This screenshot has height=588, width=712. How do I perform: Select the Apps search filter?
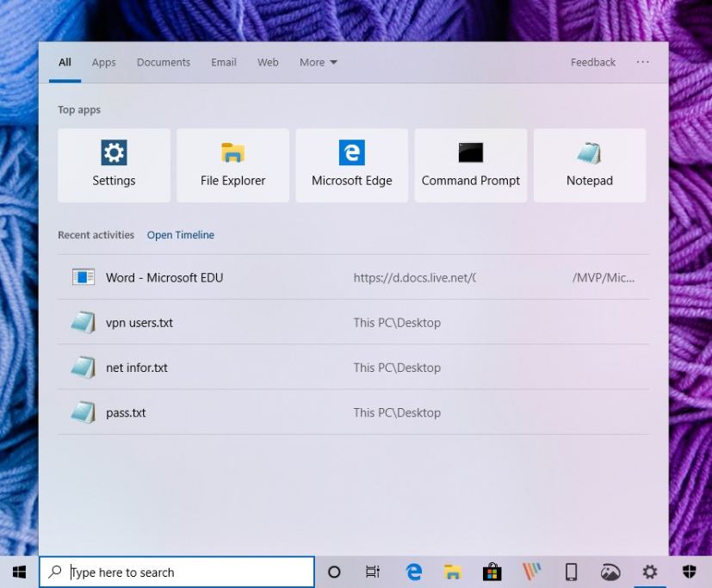tap(103, 62)
